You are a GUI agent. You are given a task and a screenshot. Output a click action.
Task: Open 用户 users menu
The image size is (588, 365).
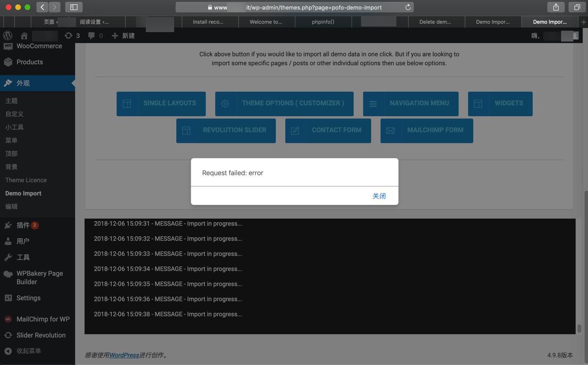click(37, 241)
